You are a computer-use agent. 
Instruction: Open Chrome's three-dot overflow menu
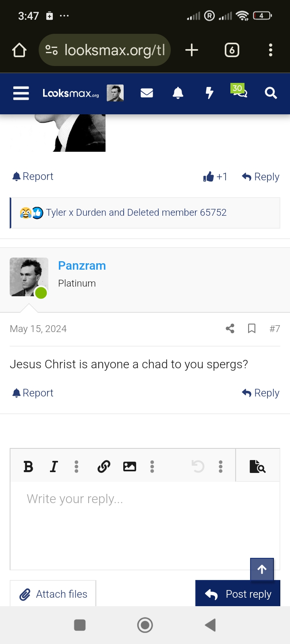[271, 50]
